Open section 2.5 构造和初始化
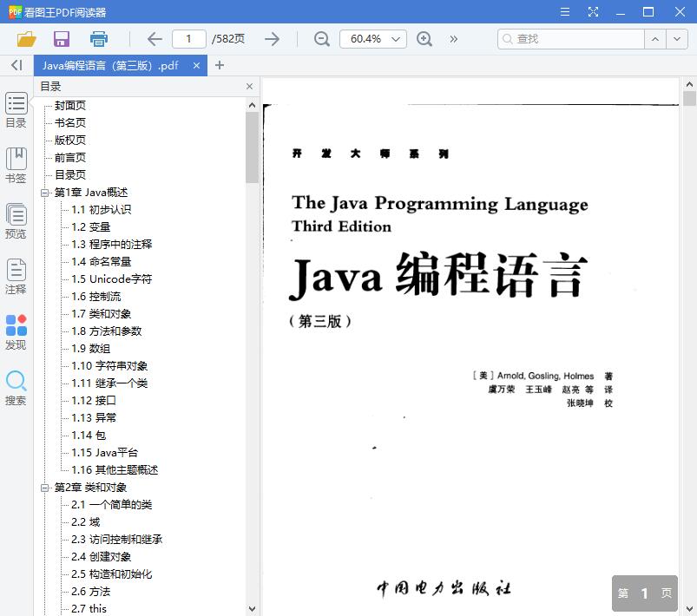The image size is (697, 616). pyautogui.click(x=112, y=574)
